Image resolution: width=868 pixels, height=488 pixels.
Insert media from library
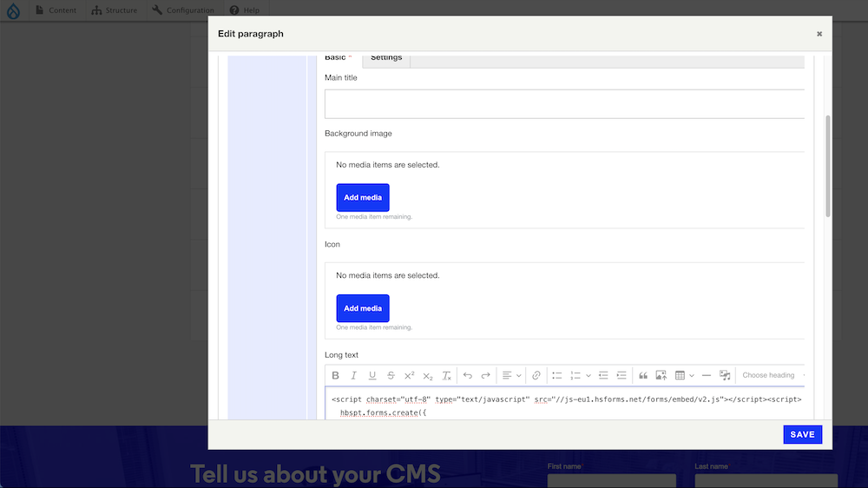725,375
